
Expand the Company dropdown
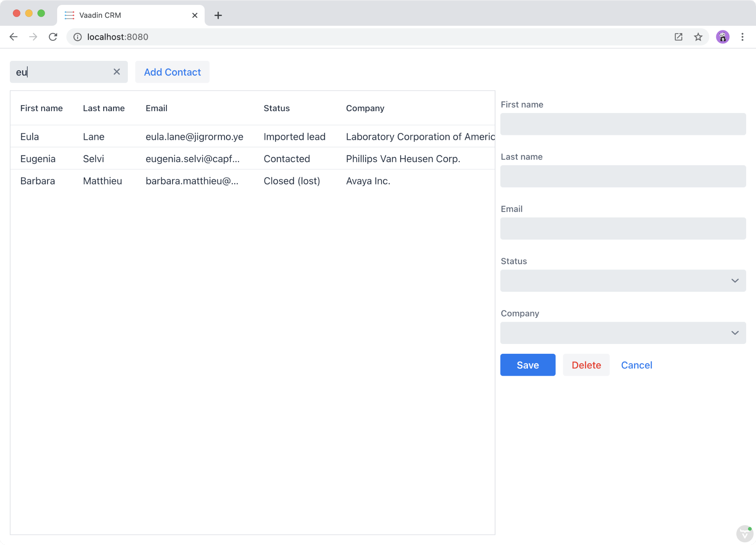click(x=734, y=333)
